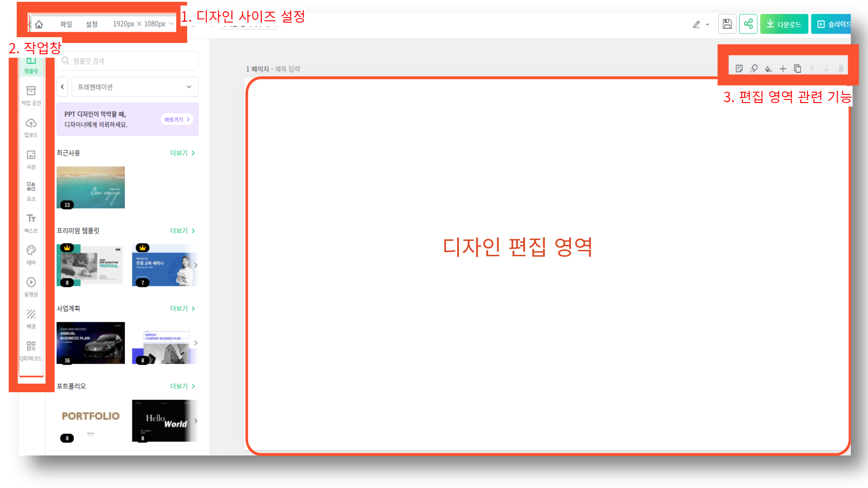
Task: Click the save (floppy disk) icon
Action: 727,24
